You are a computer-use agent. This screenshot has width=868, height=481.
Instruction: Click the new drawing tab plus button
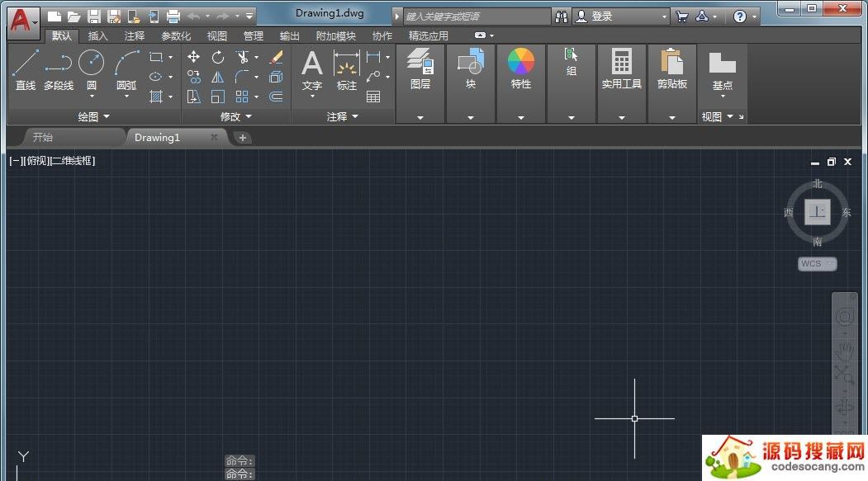[243, 138]
